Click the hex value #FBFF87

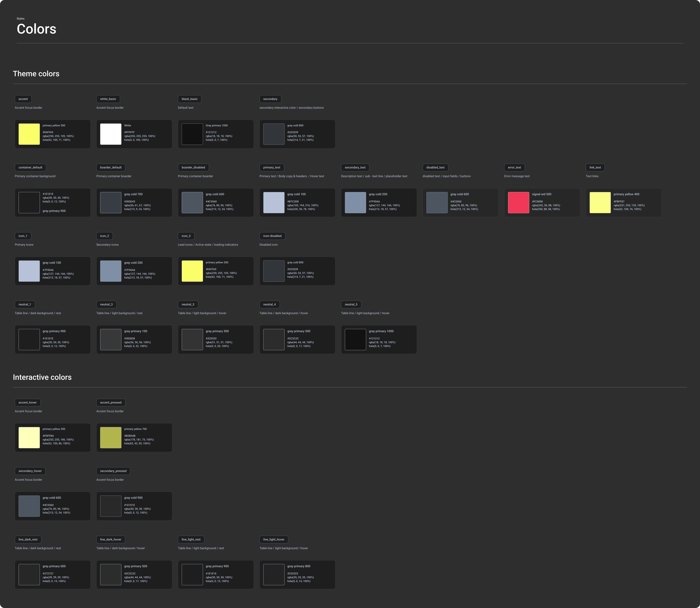point(619,202)
